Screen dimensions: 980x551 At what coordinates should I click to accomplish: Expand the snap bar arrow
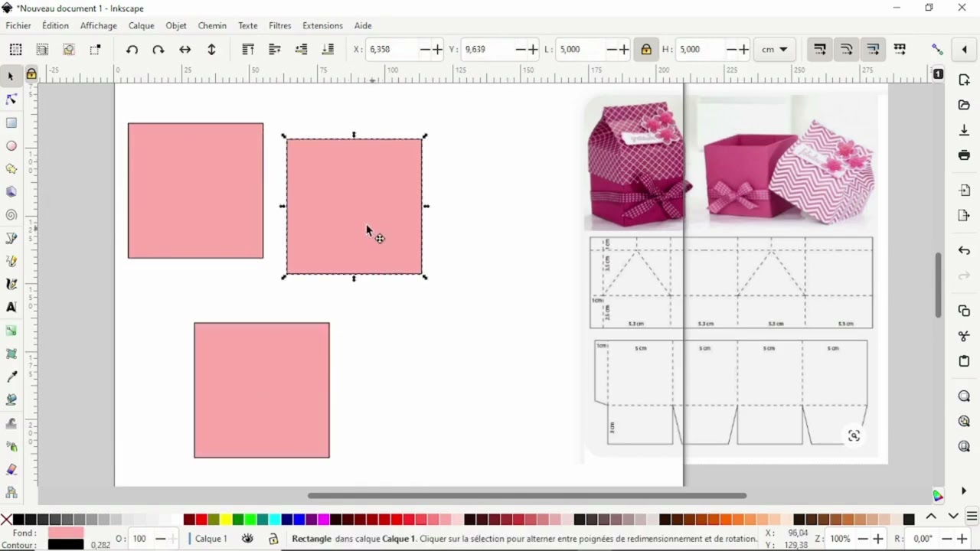click(x=964, y=49)
